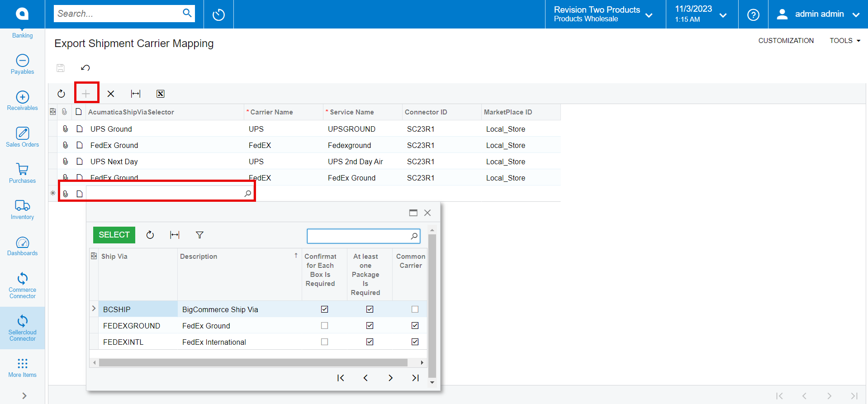Image resolution: width=868 pixels, height=404 pixels.
Task: Open the business date 11/3/2023 dropdown
Action: tap(702, 14)
